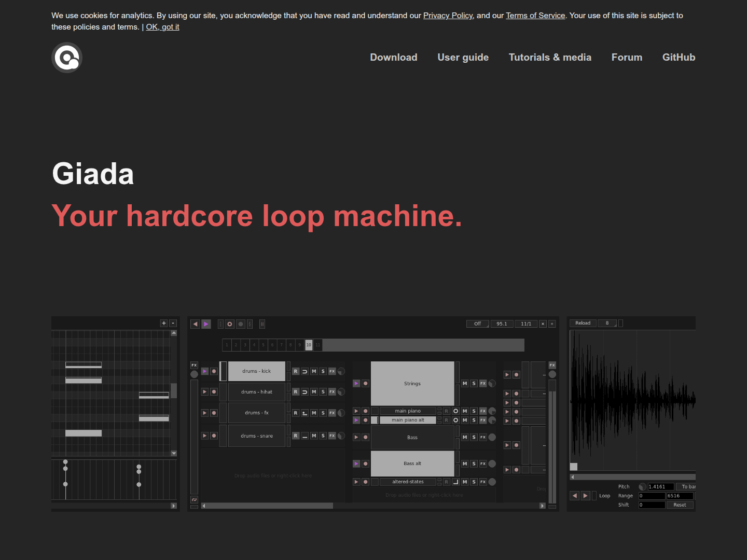Open the grid dropdown showing 8 in the sample editor
This screenshot has height=560, width=747.
click(x=607, y=323)
